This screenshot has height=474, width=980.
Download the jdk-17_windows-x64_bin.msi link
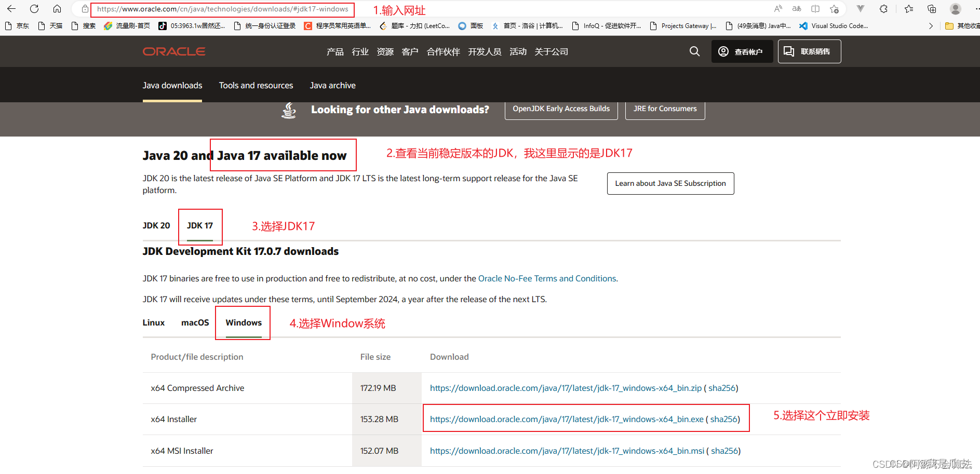click(x=567, y=451)
